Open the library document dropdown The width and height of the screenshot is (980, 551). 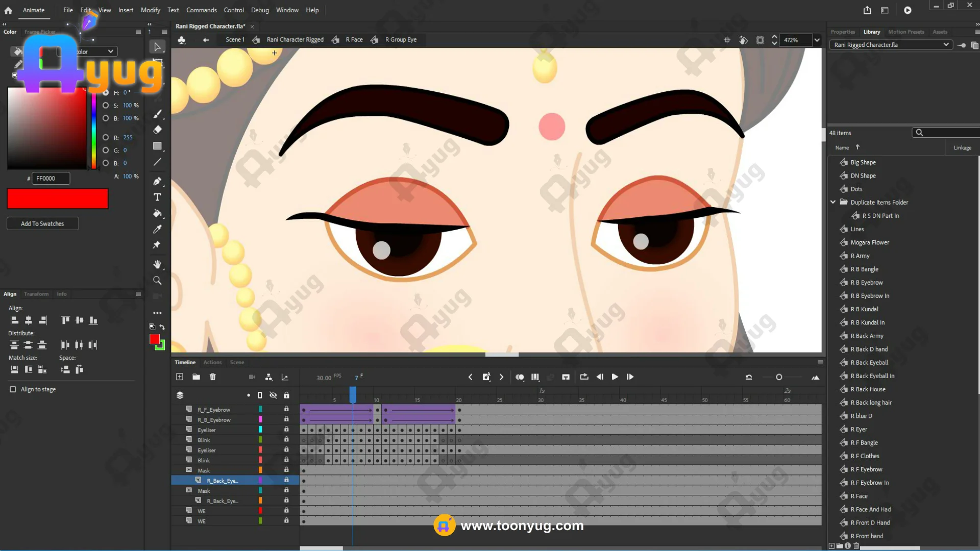pos(946,45)
